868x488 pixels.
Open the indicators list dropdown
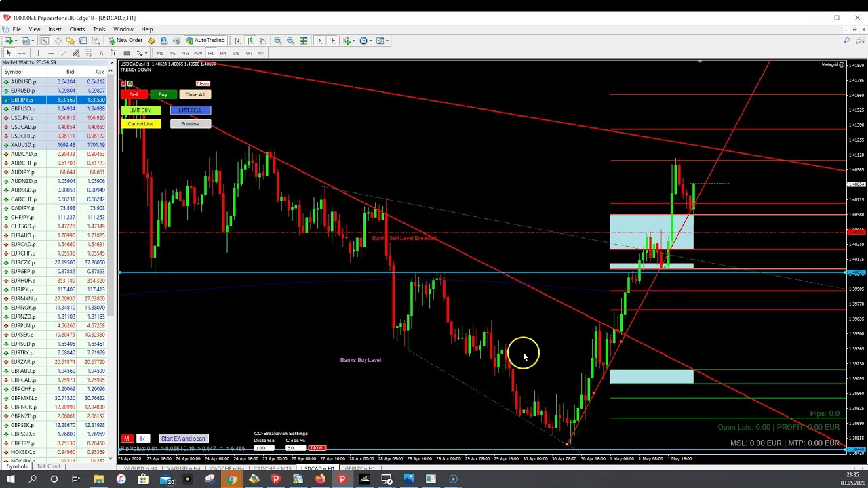coord(354,41)
